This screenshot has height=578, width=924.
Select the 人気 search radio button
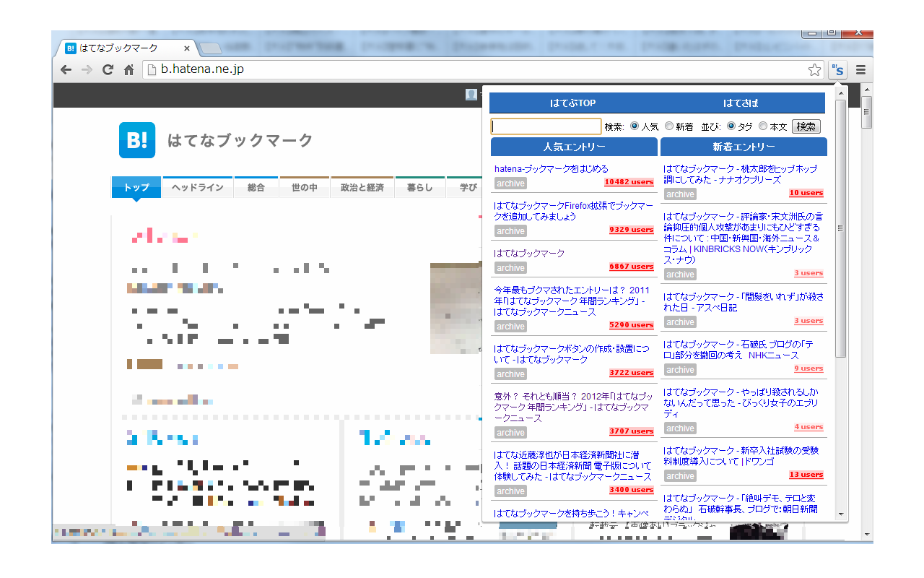click(x=635, y=126)
